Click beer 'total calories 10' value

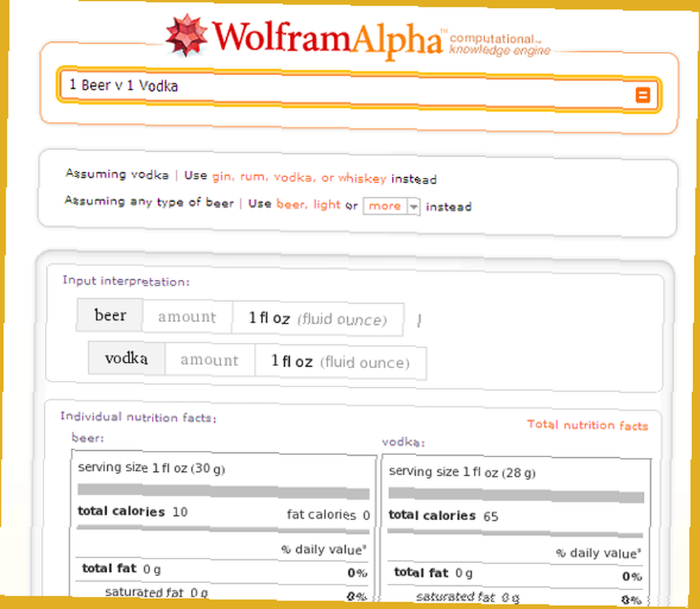tap(132, 512)
